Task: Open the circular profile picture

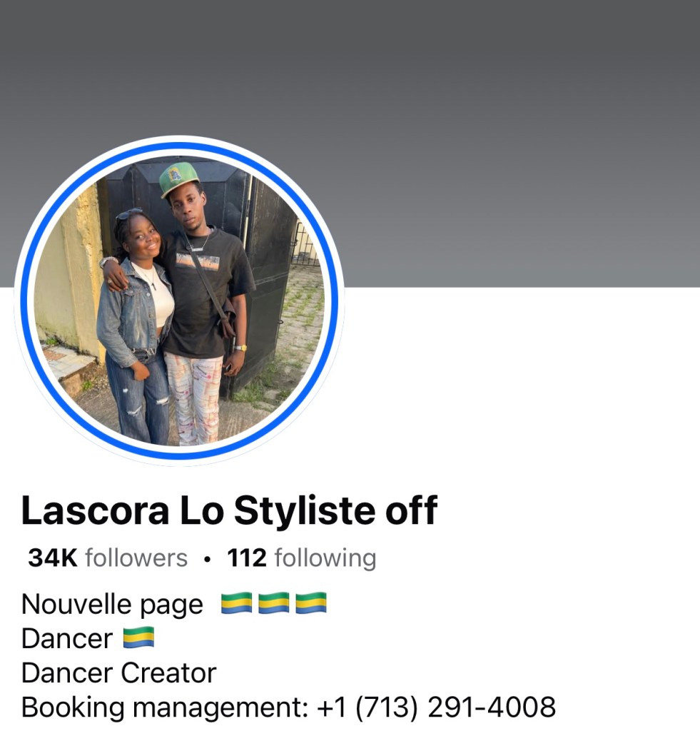Action: pyautogui.click(x=179, y=301)
